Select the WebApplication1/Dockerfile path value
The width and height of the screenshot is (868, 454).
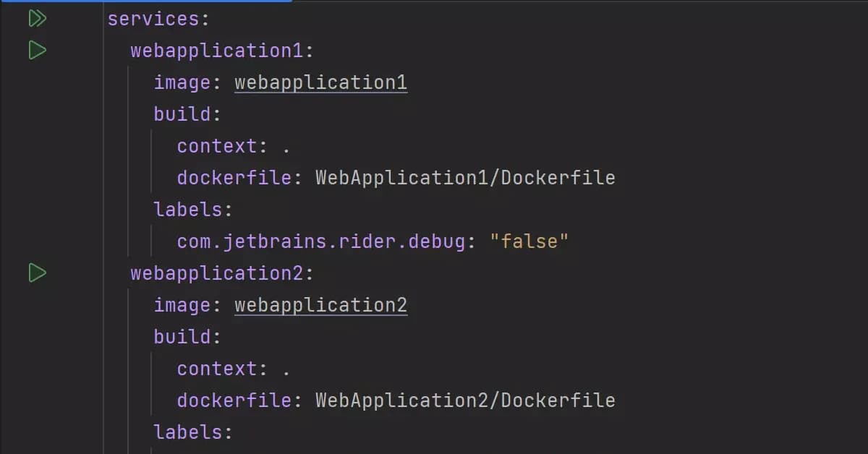coord(465,177)
